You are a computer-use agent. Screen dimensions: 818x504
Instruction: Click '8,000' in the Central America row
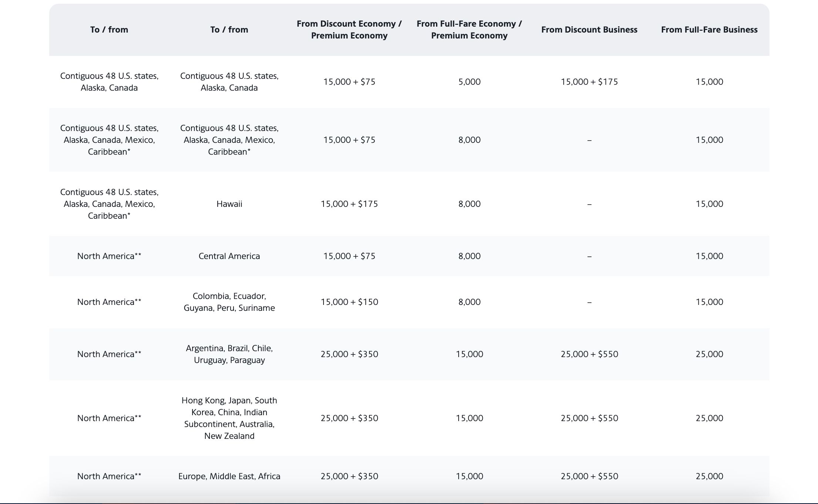(x=469, y=256)
